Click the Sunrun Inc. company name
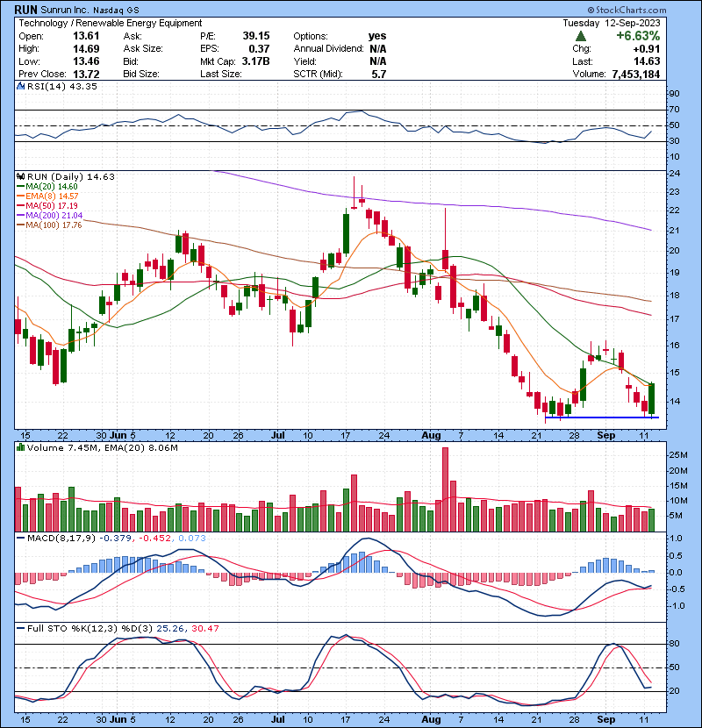 coord(64,10)
